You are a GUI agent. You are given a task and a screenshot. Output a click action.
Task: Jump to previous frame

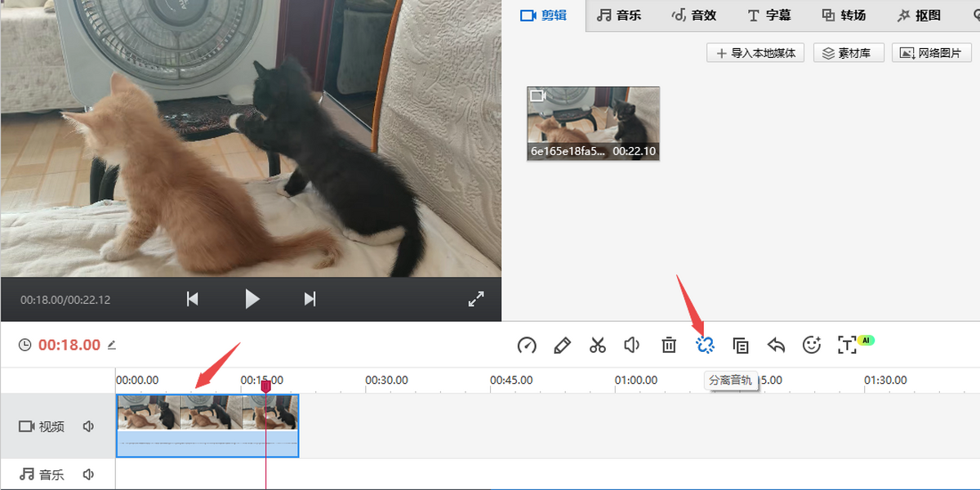coord(193,299)
